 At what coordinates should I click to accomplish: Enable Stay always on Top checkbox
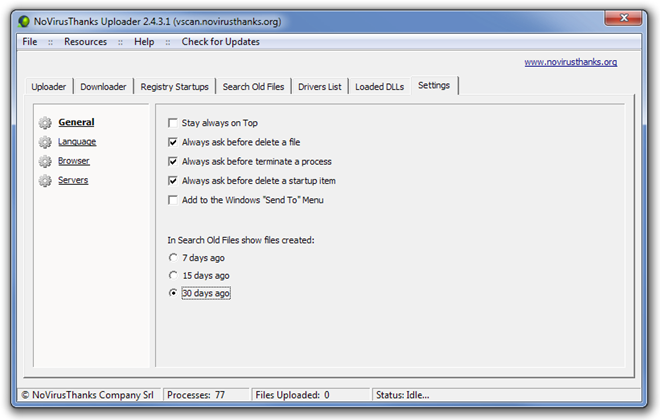pos(173,123)
